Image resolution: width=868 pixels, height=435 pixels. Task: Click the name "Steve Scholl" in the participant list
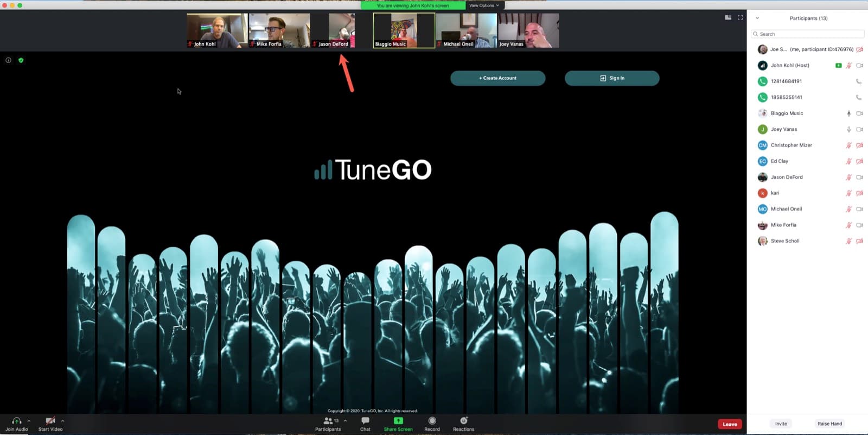click(785, 241)
